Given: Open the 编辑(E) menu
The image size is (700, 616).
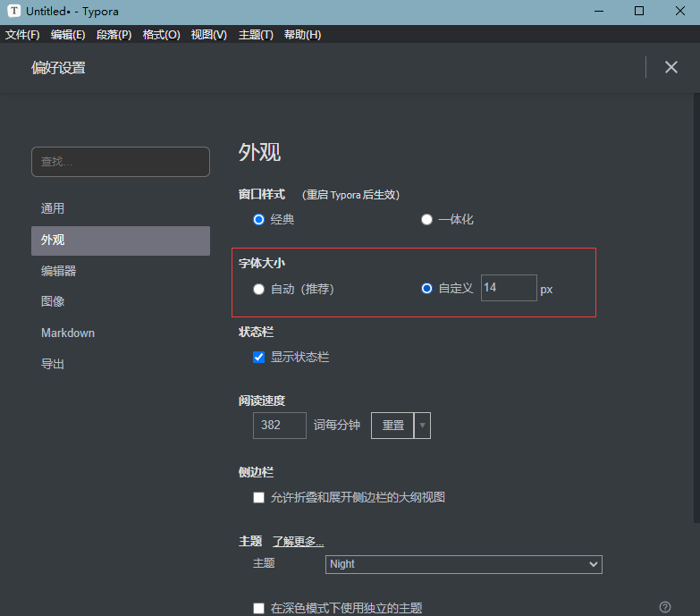Looking at the screenshot, I should (68, 35).
